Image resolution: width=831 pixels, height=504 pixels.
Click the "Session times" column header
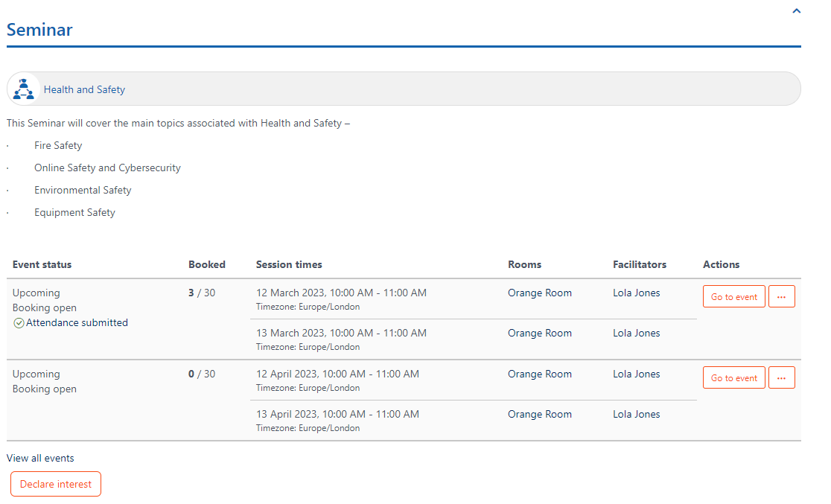pos(289,264)
